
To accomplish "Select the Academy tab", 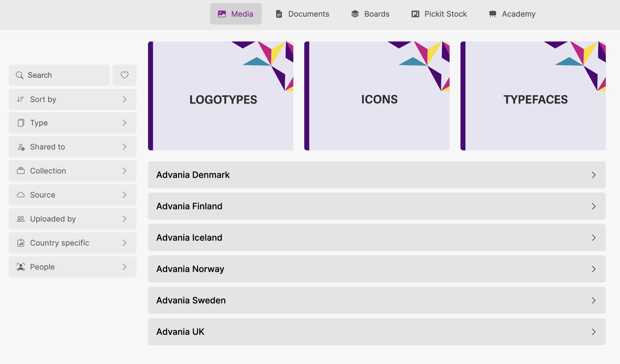I will coord(512,14).
